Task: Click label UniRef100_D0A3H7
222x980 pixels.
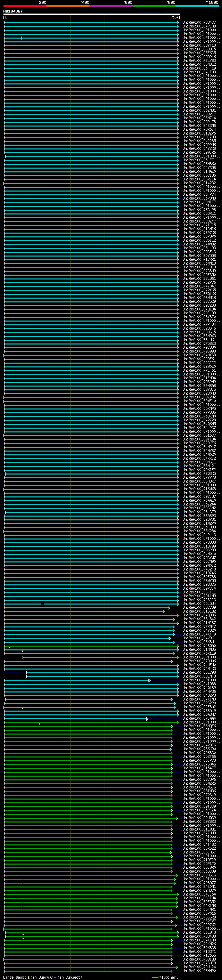Action: click(199, 714)
